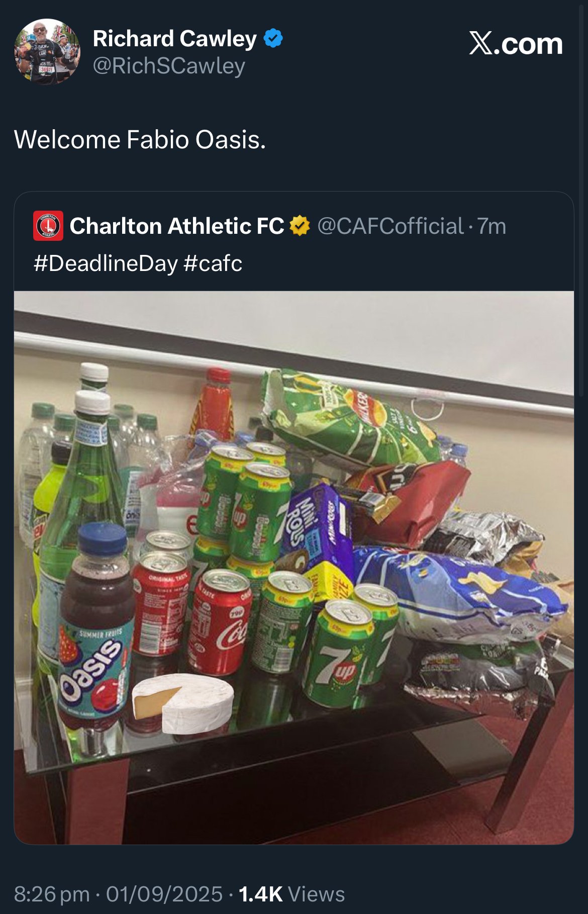Click the 8:26 pm posting time
Image resolution: width=588 pixels, height=914 pixels.
(52, 894)
